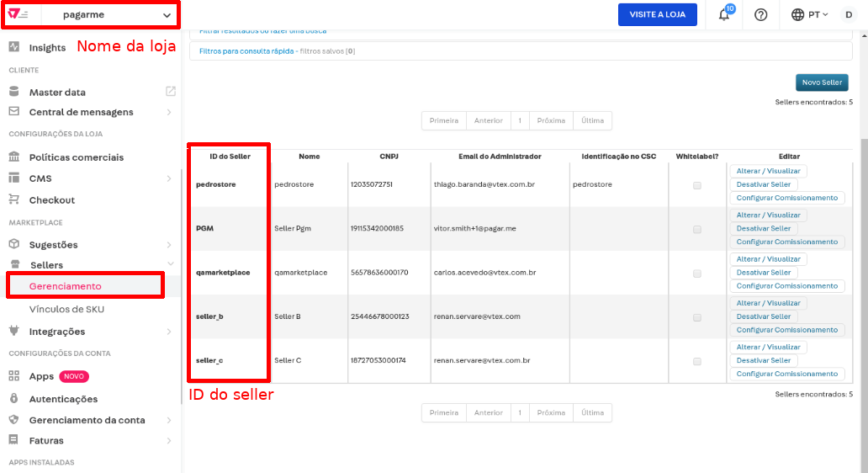Screen dimensions: 868x473
Task: Toggle Whitelabel checkbox for pedrostore
Action: (696, 185)
